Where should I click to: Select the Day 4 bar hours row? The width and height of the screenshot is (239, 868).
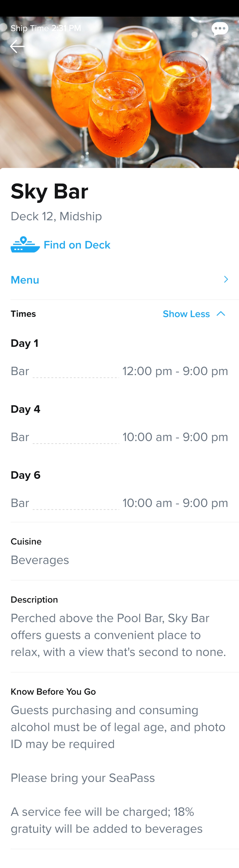pyautogui.click(x=119, y=437)
